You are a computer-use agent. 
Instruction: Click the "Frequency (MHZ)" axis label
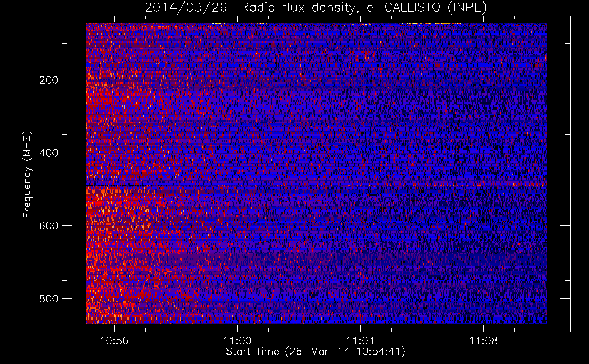(x=27, y=175)
